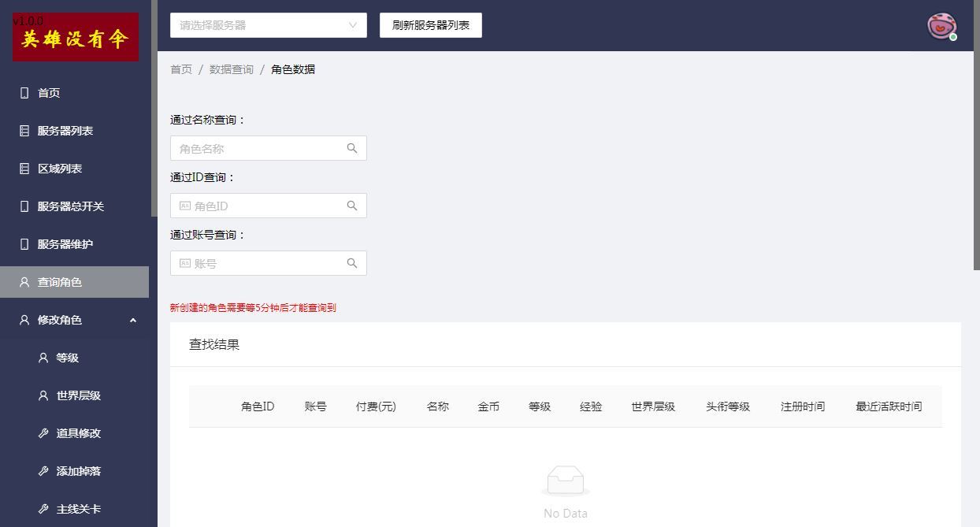The width and height of the screenshot is (980, 527).
Task: Click the 道具修改 wrench icon
Action: point(43,433)
